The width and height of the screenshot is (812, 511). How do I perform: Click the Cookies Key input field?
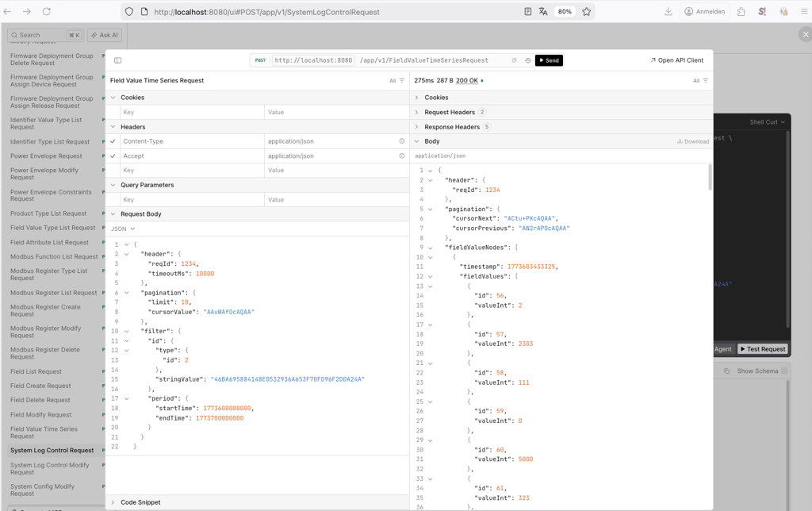coord(192,113)
